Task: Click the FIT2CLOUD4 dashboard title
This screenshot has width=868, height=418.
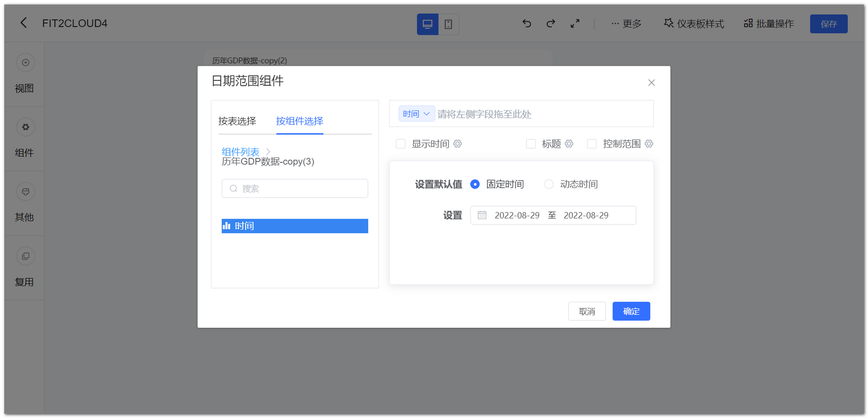Action: [75, 23]
